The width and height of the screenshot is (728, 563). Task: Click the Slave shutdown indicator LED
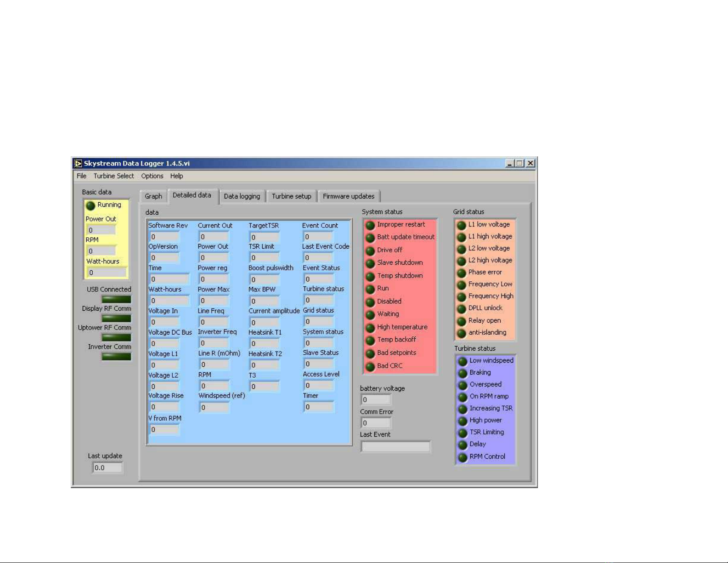click(370, 263)
